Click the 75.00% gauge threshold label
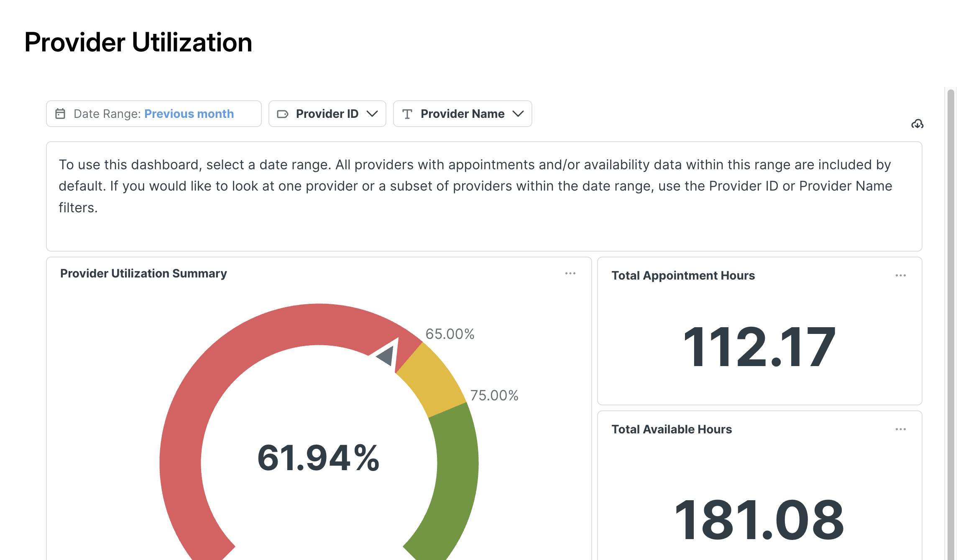The image size is (971, 560). [494, 395]
